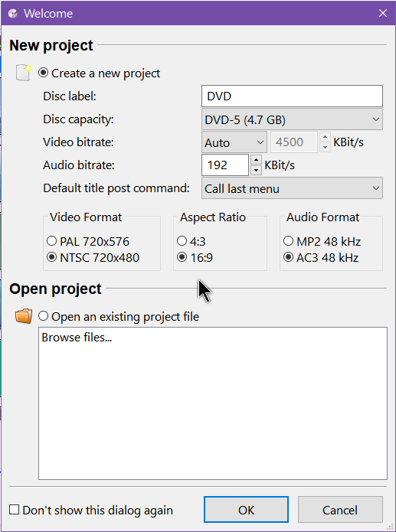The image size is (396, 532).
Task: Click the Audio bitrate value field
Action: 225,165
